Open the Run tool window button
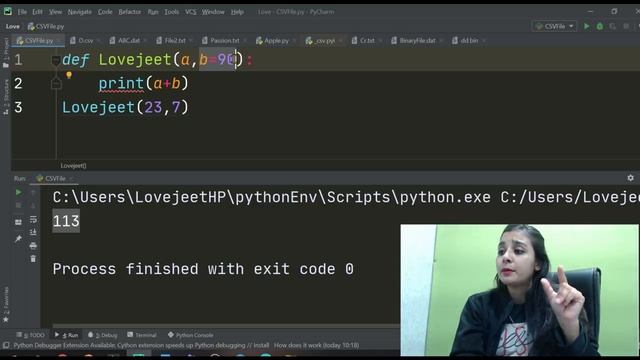640x360 pixels. [67, 335]
